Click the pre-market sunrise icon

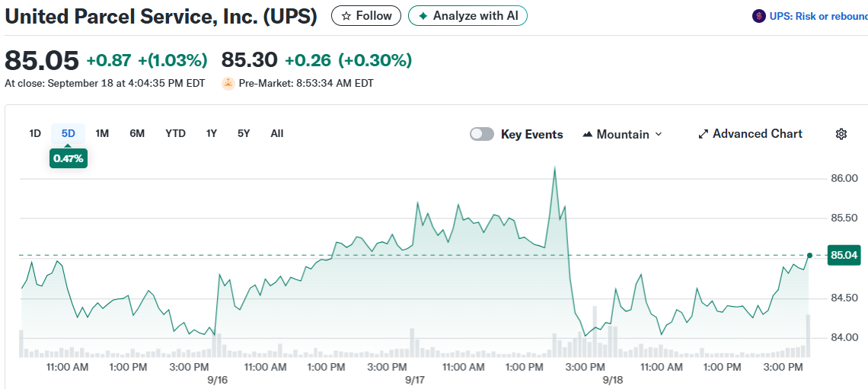point(228,84)
